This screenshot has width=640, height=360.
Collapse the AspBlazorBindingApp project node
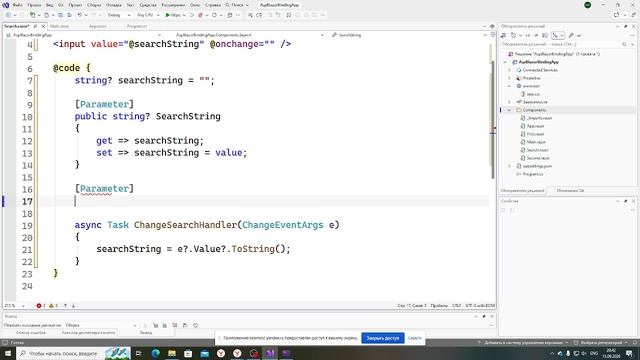pyautogui.click(x=505, y=62)
